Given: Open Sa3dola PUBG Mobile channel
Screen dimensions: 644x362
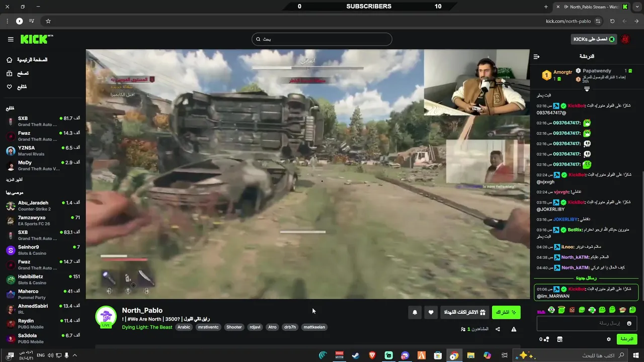Looking at the screenshot, I should (43, 338).
